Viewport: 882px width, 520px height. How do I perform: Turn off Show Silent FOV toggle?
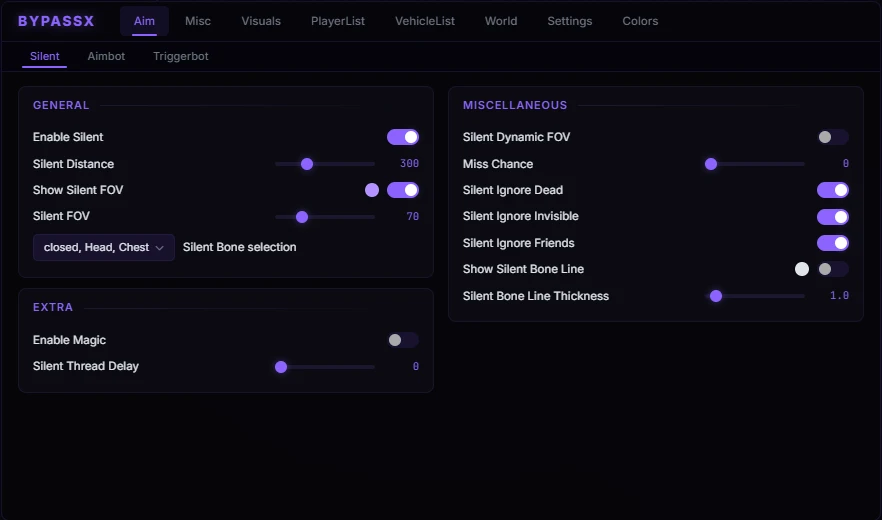403,190
